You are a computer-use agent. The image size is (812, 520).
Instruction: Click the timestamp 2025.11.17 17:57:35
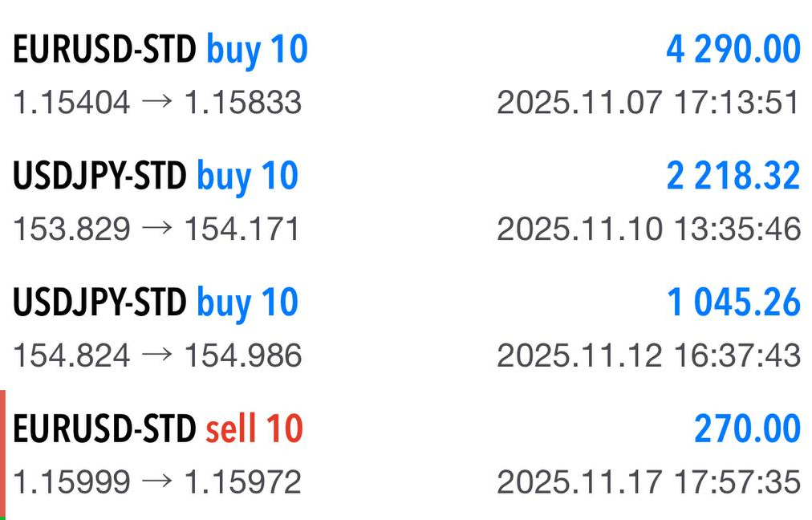(648, 482)
